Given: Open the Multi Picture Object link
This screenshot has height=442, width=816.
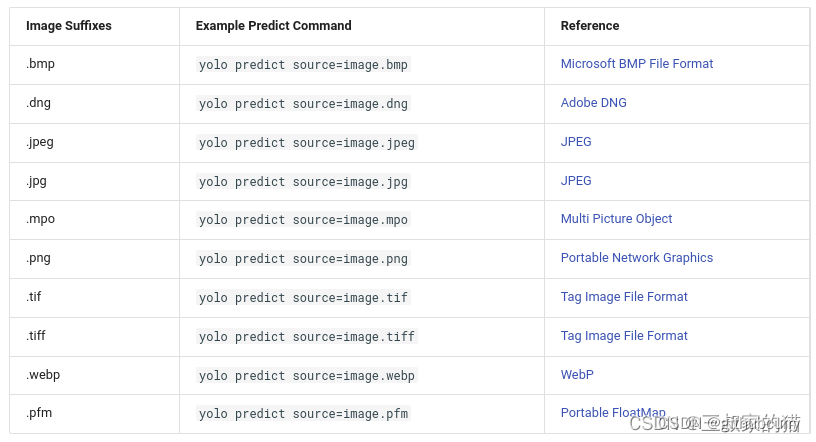Looking at the screenshot, I should pos(616,219).
